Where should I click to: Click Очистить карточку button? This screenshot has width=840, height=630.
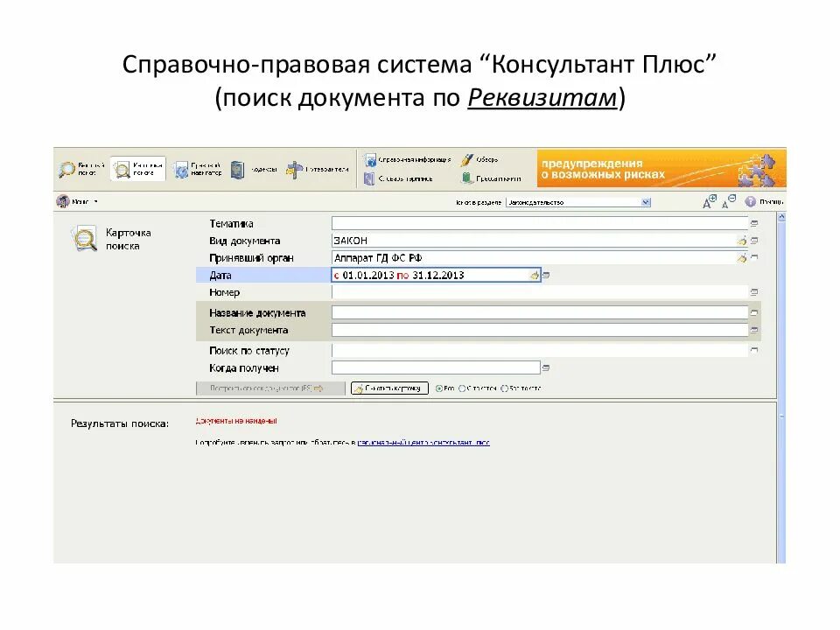point(389,388)
